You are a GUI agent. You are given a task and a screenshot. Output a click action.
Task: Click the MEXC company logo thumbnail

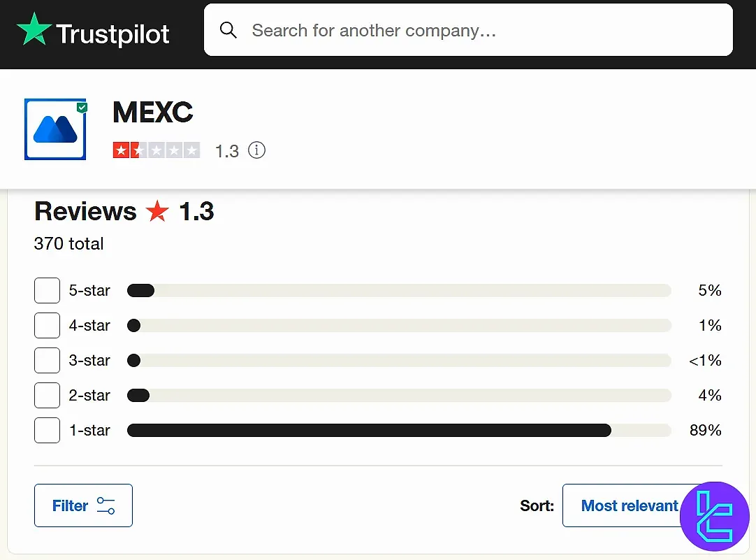[x=55, y=129]
